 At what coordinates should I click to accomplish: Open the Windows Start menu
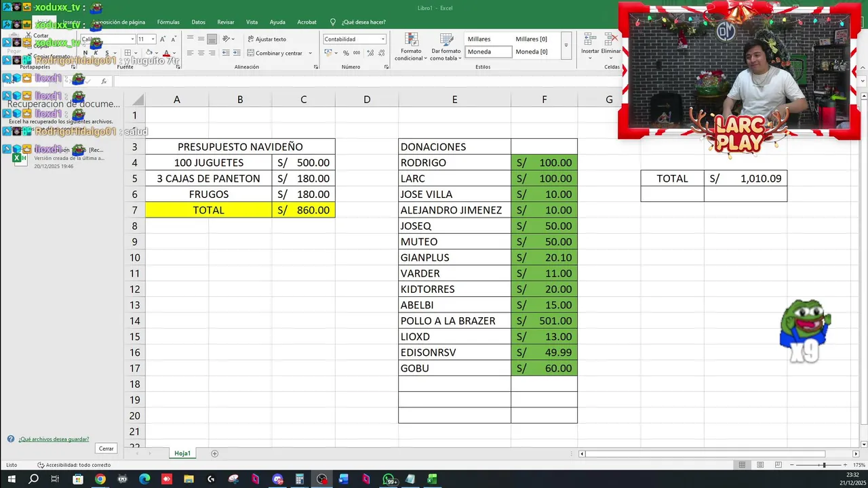[x=11, y=479]
